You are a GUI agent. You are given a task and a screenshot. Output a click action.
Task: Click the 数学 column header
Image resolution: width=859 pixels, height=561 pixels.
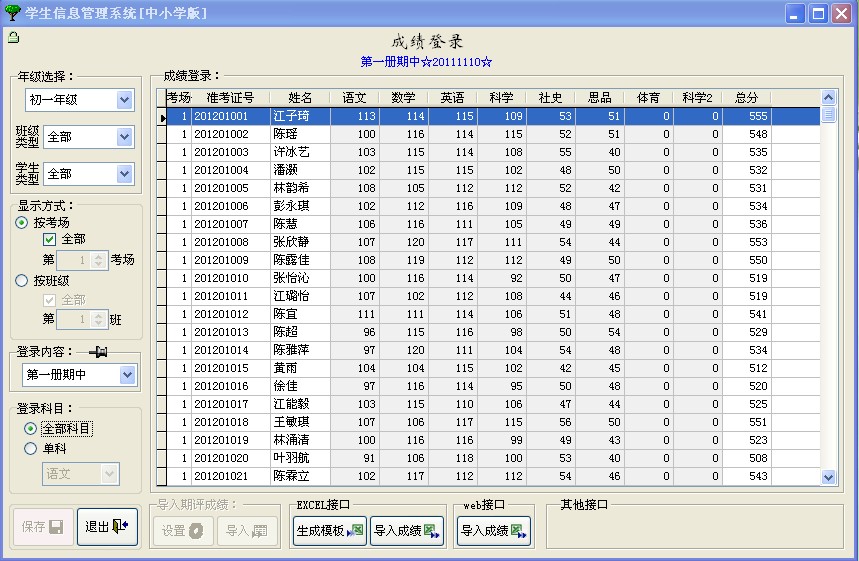(x=403, y=98)
